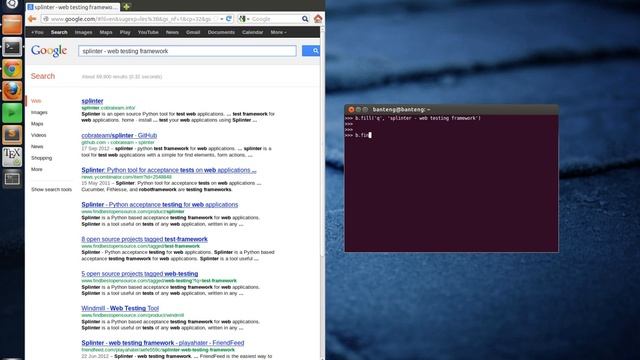Open 'Splinter: Python tool for acceptance tests' result
640x360 pixels.
point(169,170)
